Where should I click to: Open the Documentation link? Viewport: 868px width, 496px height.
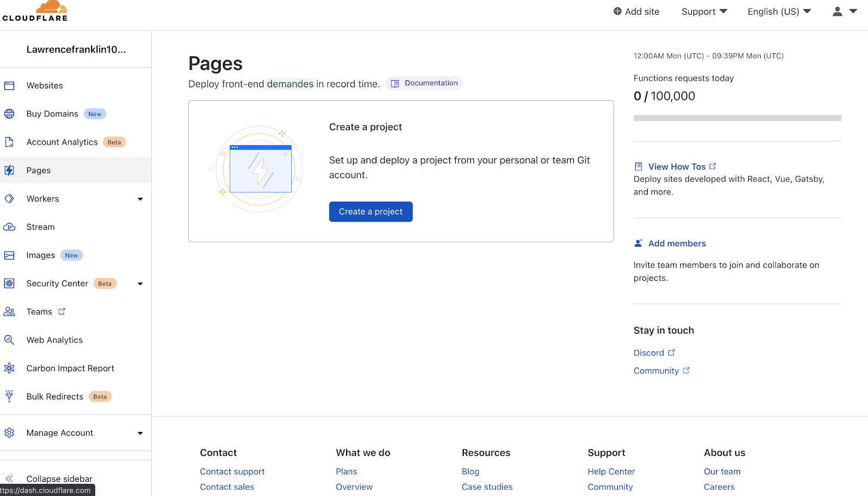(424, 83)
